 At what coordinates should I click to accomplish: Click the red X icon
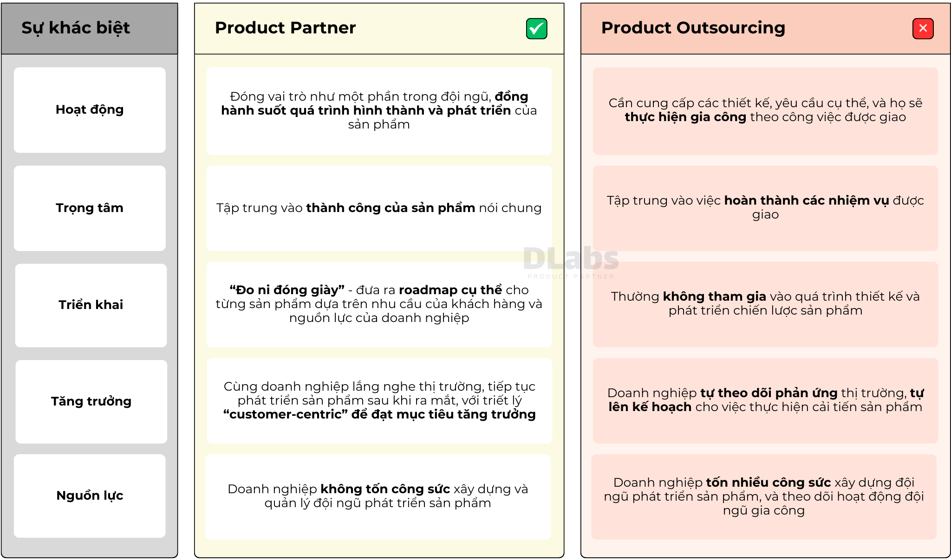coord(923,29)
